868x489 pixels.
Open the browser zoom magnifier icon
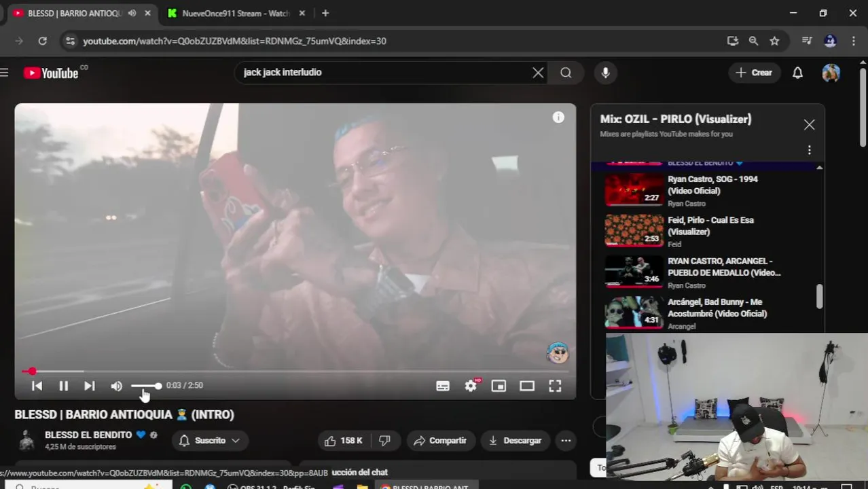753,41
